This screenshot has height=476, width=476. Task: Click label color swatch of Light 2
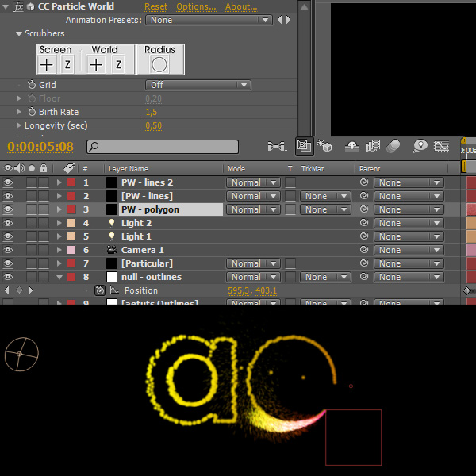coord(71,223)
